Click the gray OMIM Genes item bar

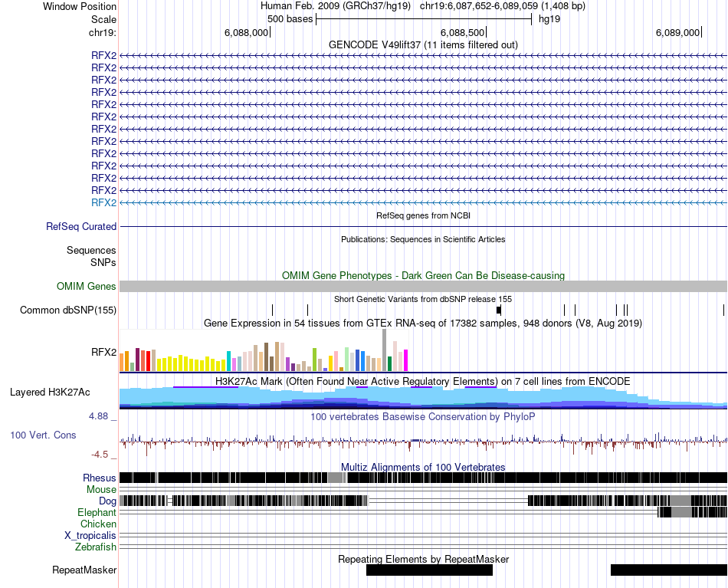pyautogui.click(x=423, y=286)
